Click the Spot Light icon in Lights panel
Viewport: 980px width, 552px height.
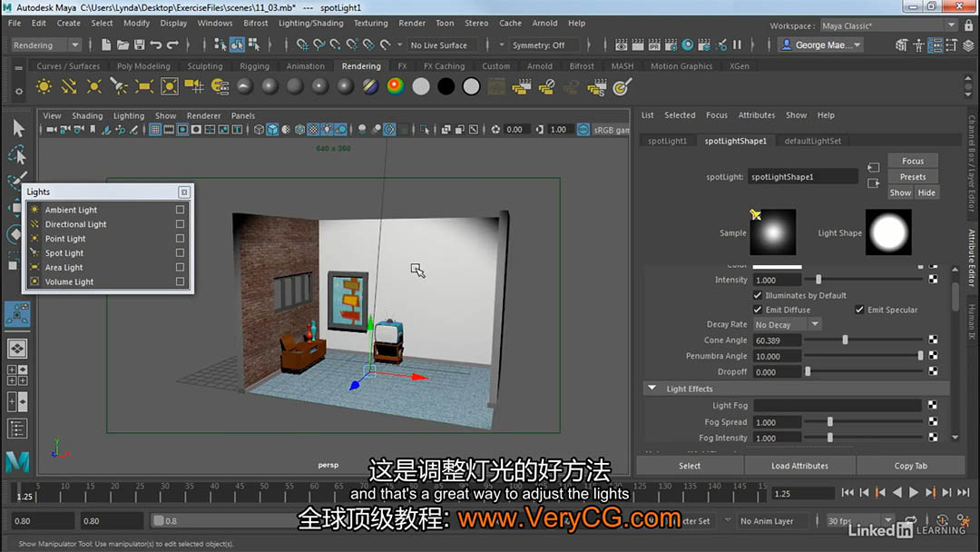pyautogui.click(x=34, y=253)
